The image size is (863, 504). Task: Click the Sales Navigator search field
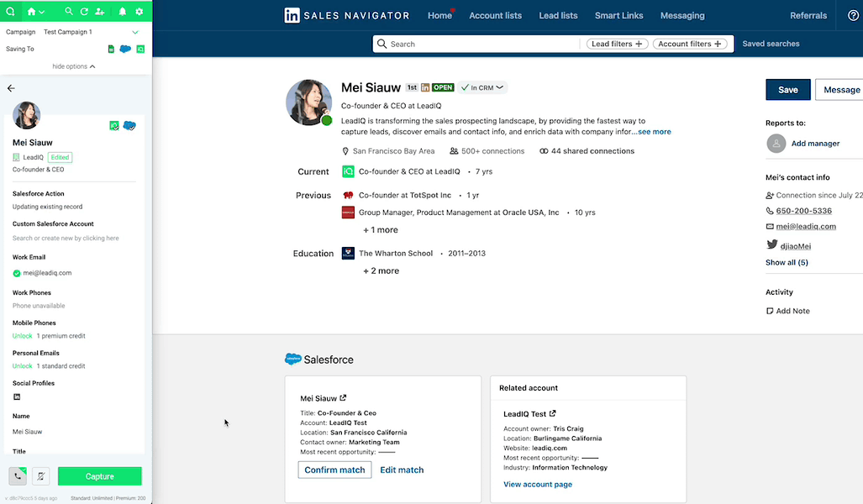[x=479, y=44]
